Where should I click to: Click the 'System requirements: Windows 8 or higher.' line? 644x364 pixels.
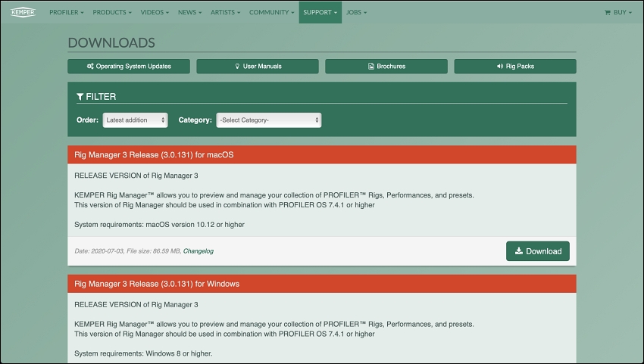click(x=143, y=353)
